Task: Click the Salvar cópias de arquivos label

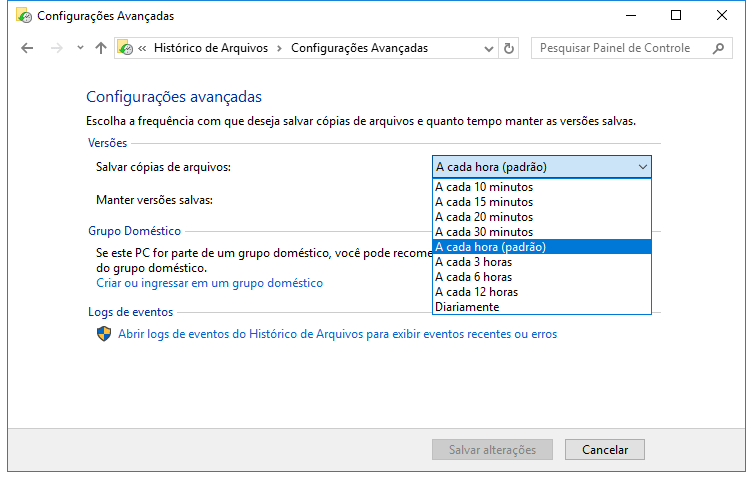Action: click(163, 167)
